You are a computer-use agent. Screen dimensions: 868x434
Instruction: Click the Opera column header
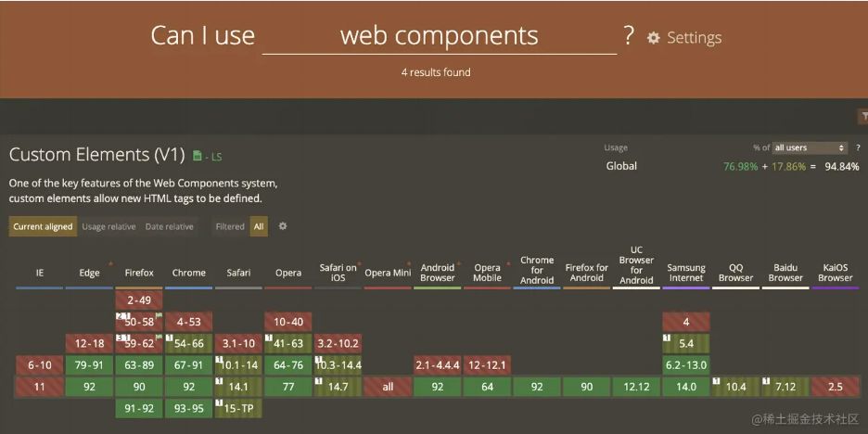(x=288, y=273)
